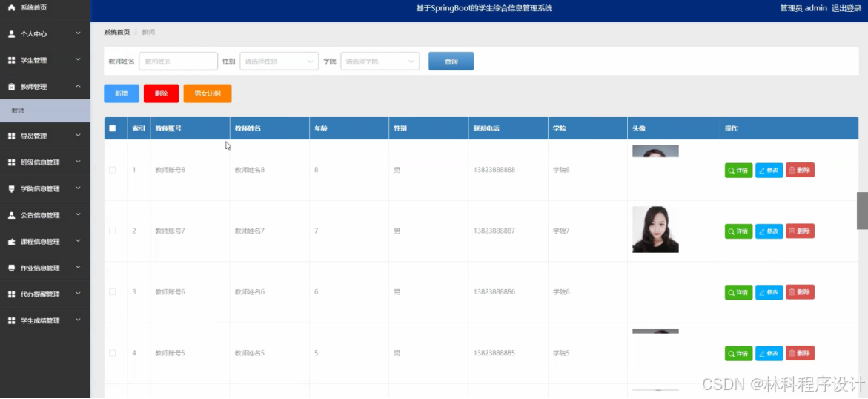The width and height of the screenshot is (868, 399).
Task: Tick the checkbox for row 教师账号7
Action: pos(113,231)
